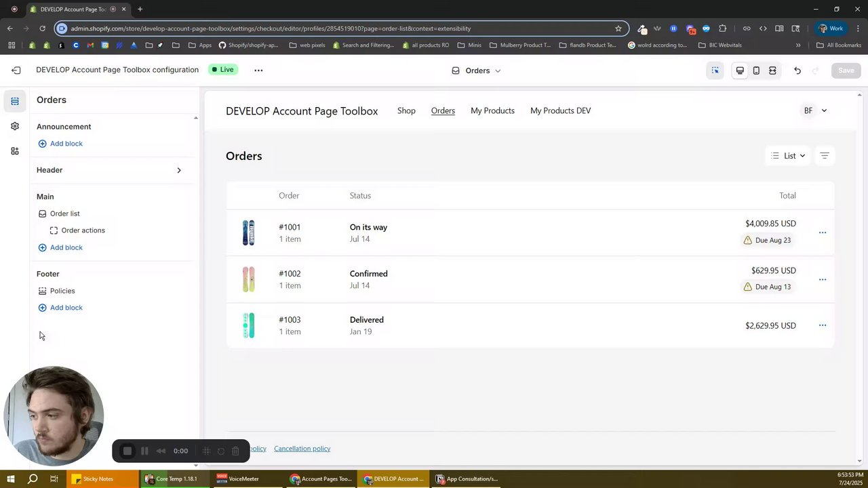Click the Save button
This screenshot has width=868, height=488.
pos(846,70)
